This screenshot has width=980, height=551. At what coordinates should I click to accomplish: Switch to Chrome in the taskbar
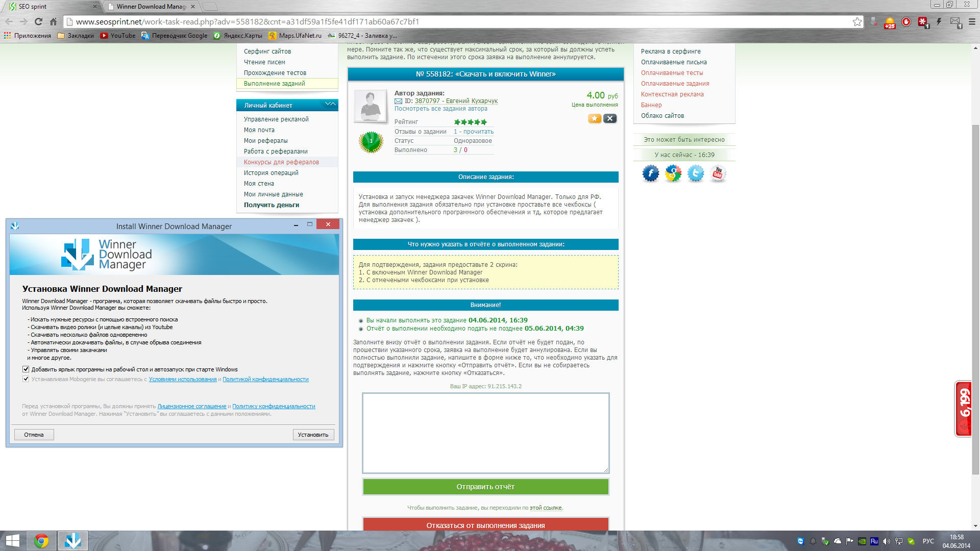41,541
